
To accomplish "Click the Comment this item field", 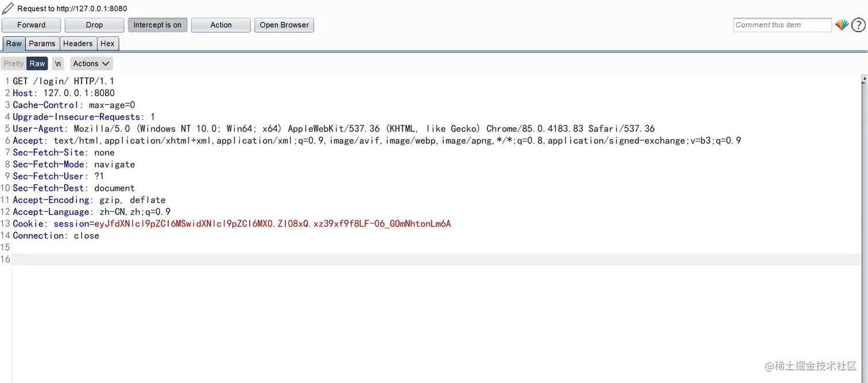I will click(x=782, y=25).
